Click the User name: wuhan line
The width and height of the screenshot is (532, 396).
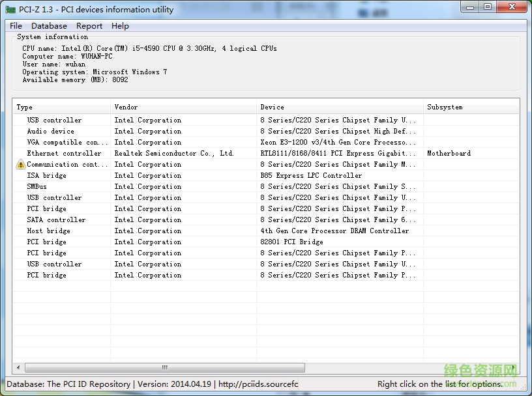(x=54, y=64)
